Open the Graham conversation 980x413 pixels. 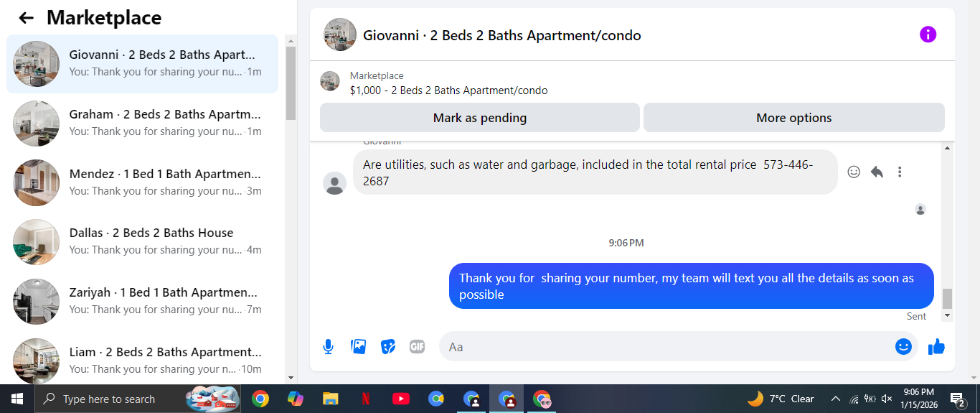click(142, 124)
